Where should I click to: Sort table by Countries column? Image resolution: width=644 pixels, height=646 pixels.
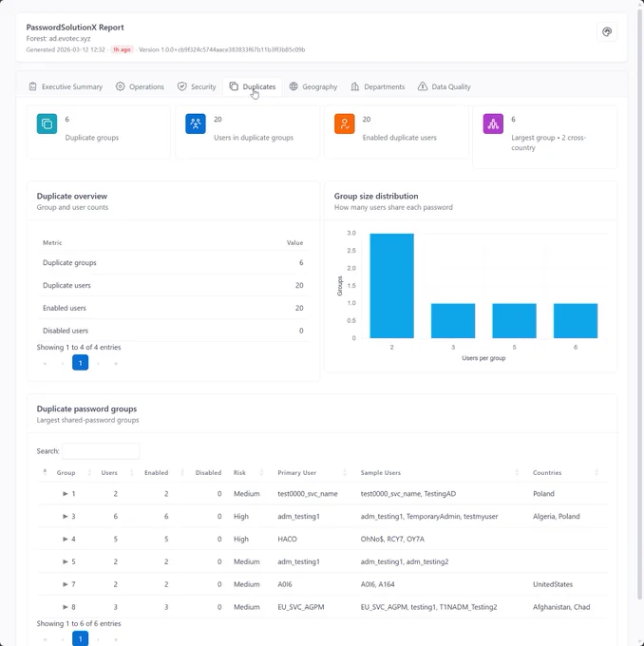click(x=547, y=472)
